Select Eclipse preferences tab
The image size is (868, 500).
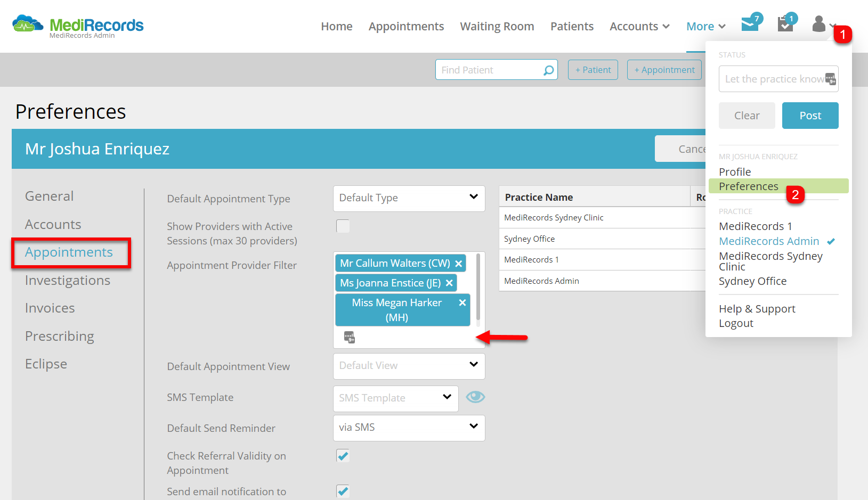pyautogui.click(x=46, y=364)
